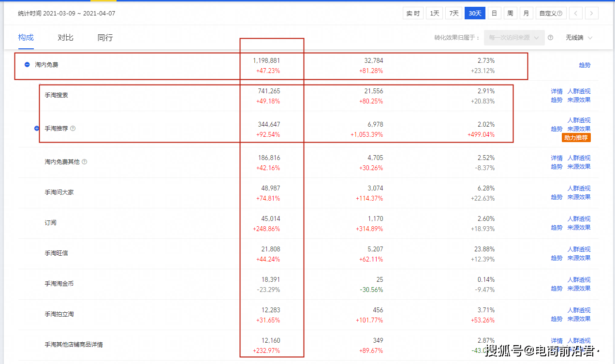Click help icon next to attribution dropdown
The image size is (615, 364).
point(550,38)
